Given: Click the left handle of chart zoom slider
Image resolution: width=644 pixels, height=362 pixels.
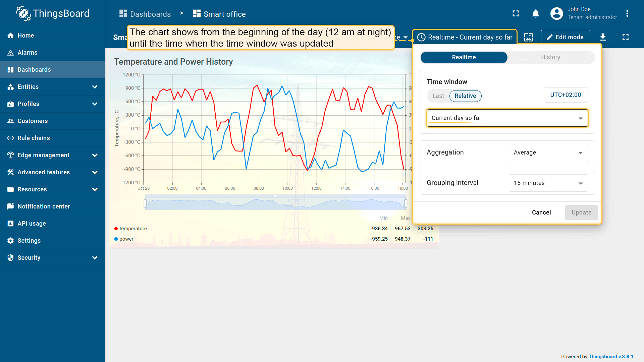Looking at the screenshot, I should [x=145, y=203].
